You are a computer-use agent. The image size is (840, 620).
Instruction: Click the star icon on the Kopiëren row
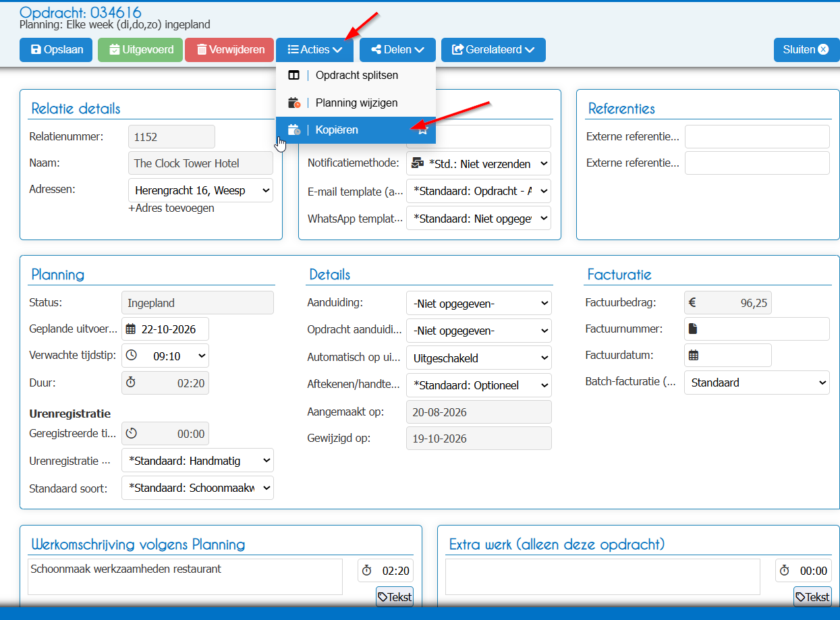(x=422, y=130)
